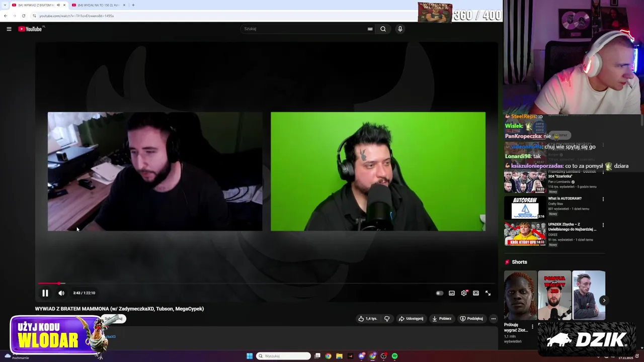Click the Podziękuj thanks button
Viewport: 644px width, 362px height.
click(x=471, y=318)
